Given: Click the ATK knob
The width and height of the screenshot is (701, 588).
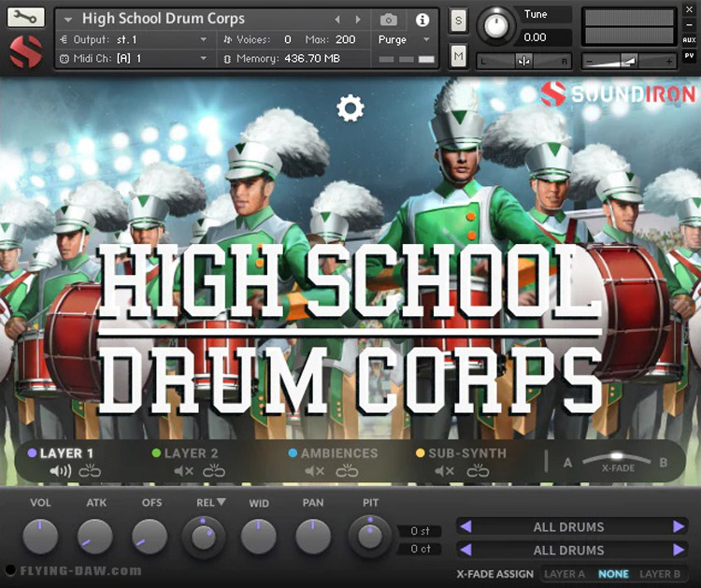Looking at the screenshot, I should 94,537.
